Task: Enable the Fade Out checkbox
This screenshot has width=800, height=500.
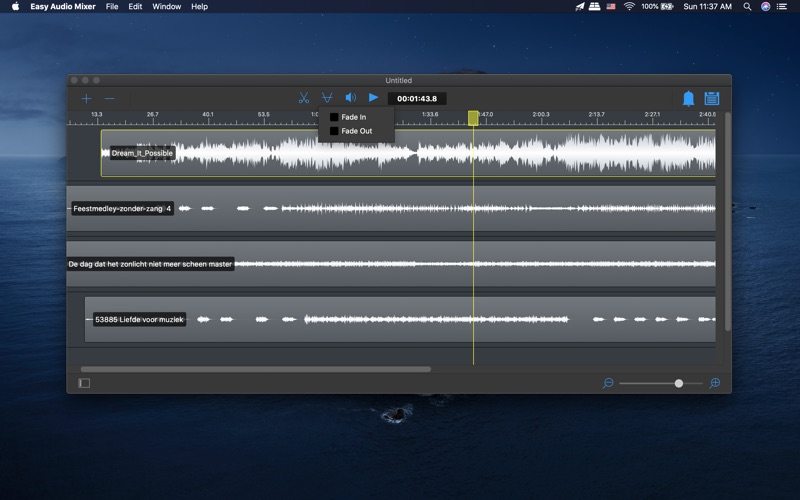Action: coord(334,131)
